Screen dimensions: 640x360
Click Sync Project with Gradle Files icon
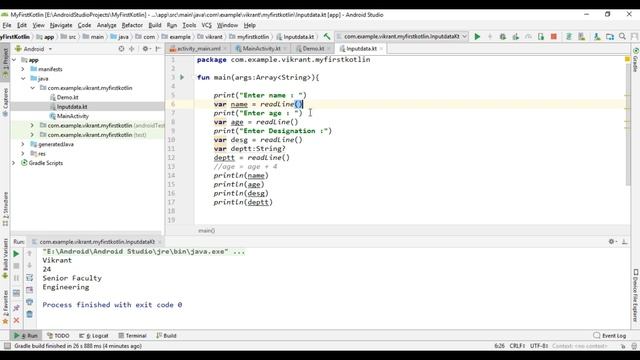pyautogui.click(x=569, y=37)
